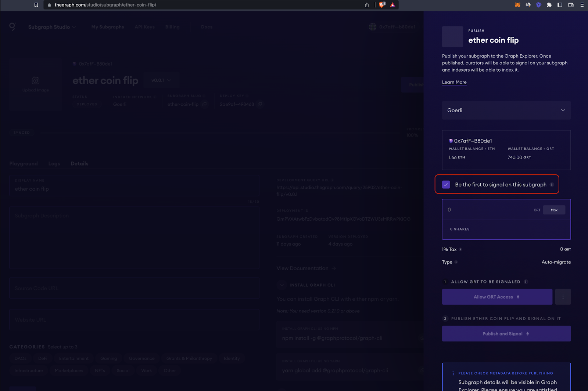
Task: Expand the Subgraph Studio menu
Action: (x=52, y=26)
